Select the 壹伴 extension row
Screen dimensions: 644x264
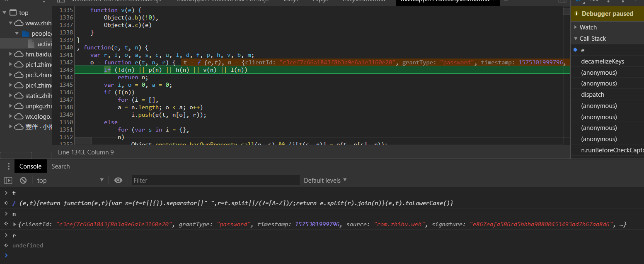26,127
